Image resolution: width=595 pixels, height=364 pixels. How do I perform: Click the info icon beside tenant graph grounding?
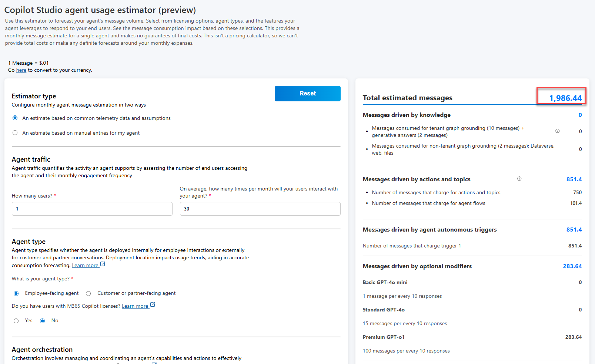558,131
